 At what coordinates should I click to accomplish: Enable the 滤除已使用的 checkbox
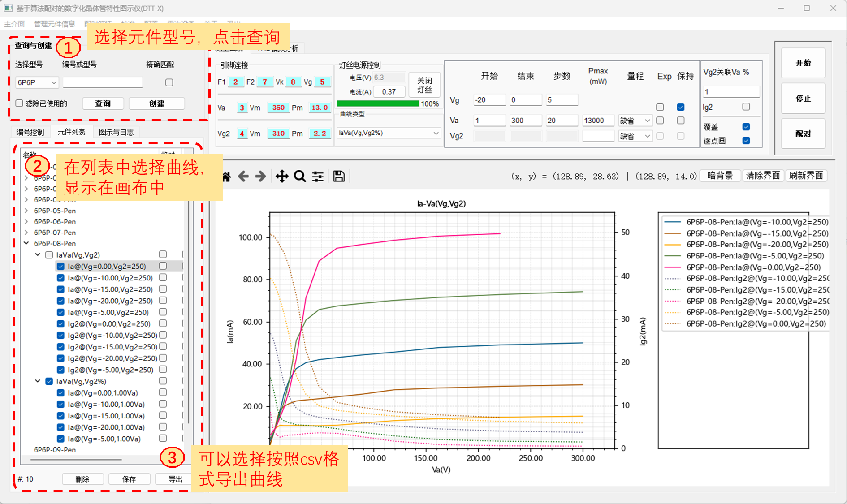pos(19,103)
